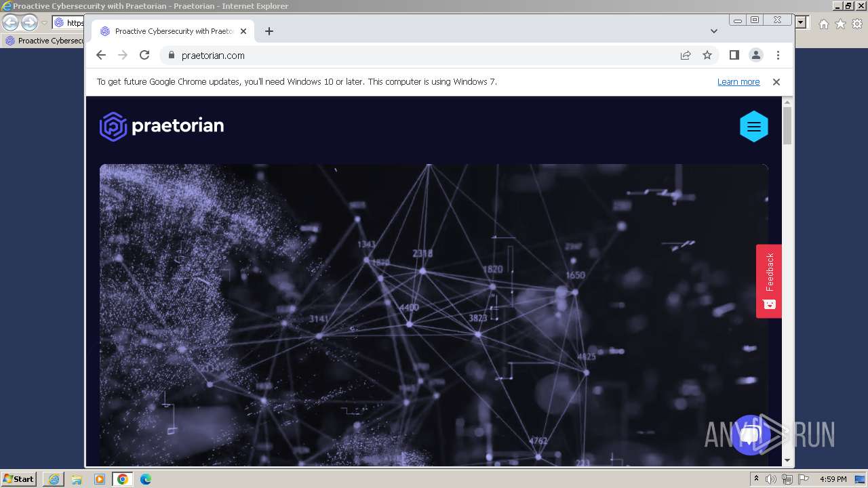Open Microsoft Edge from taskbar
Image resolution: width=868 pixels, height=488 pixels.
[x=146, y=479]
